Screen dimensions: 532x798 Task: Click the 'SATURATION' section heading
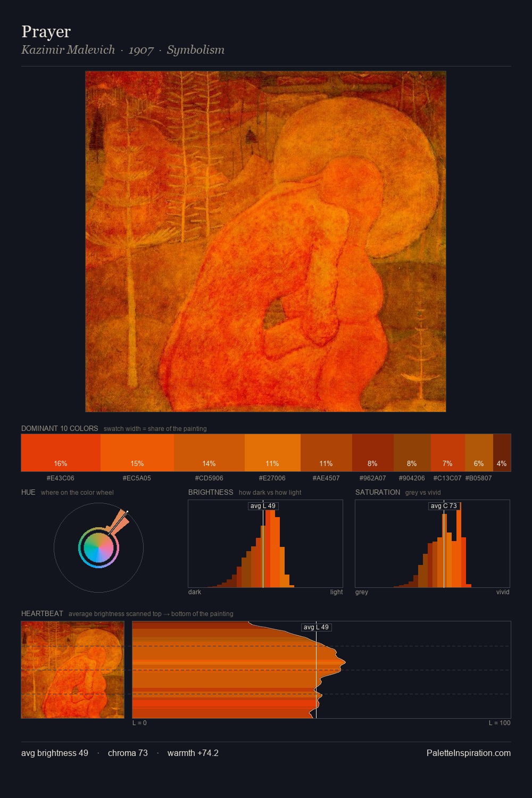[x=378, y=492]
